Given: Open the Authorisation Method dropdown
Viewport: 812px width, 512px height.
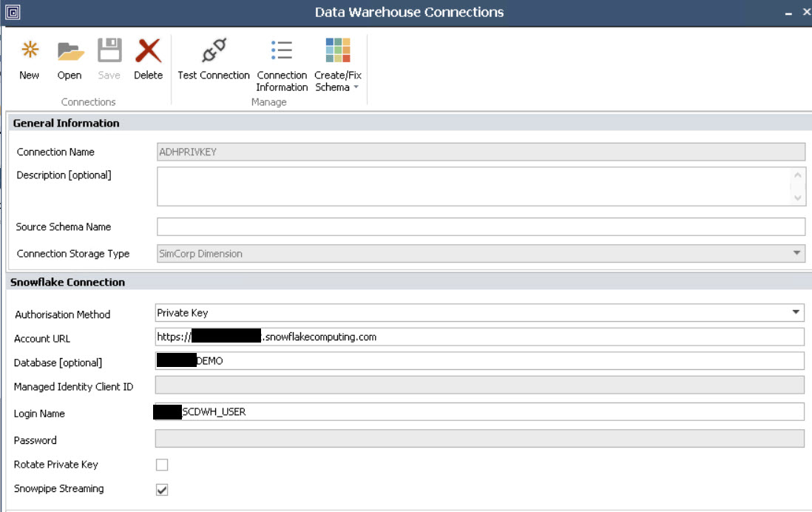Looking at the screenshot, I should point(796,312).
